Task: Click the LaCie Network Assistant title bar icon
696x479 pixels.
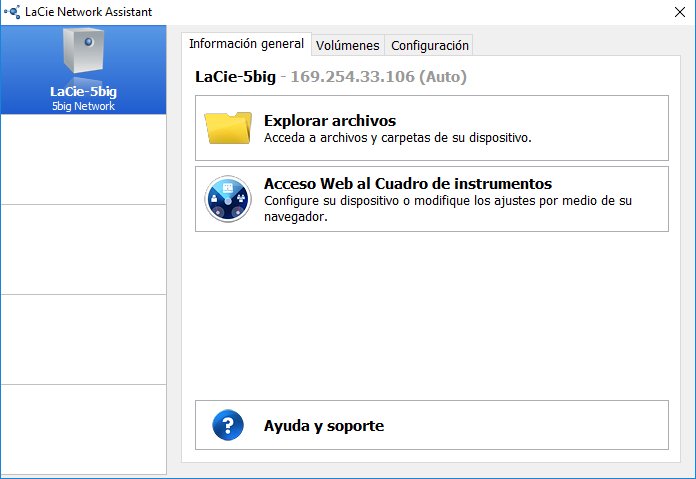Action: coord(12,12)
